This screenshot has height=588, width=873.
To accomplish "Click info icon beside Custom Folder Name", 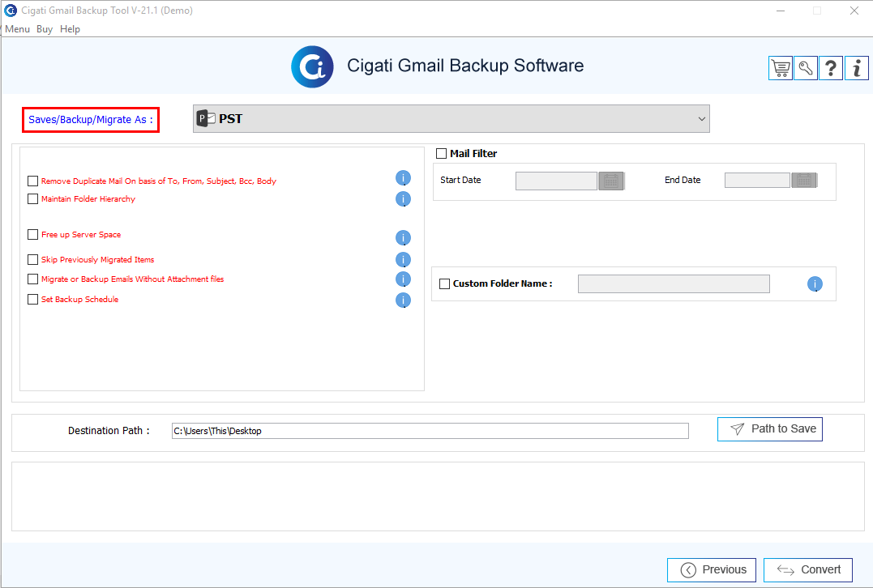I will (815, 283).
